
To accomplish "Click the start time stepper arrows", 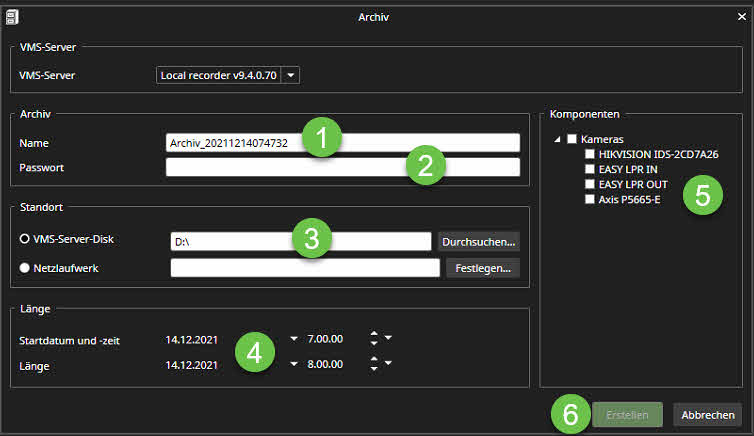I will coord(373,339).
